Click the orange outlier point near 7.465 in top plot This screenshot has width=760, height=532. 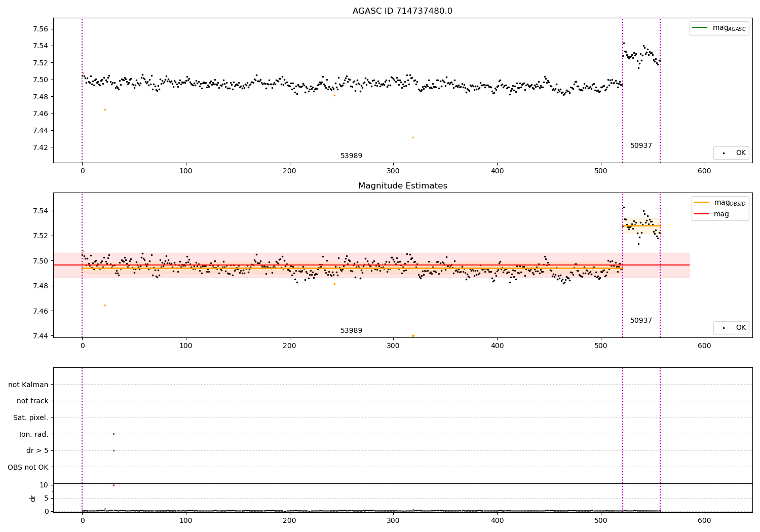105,109
